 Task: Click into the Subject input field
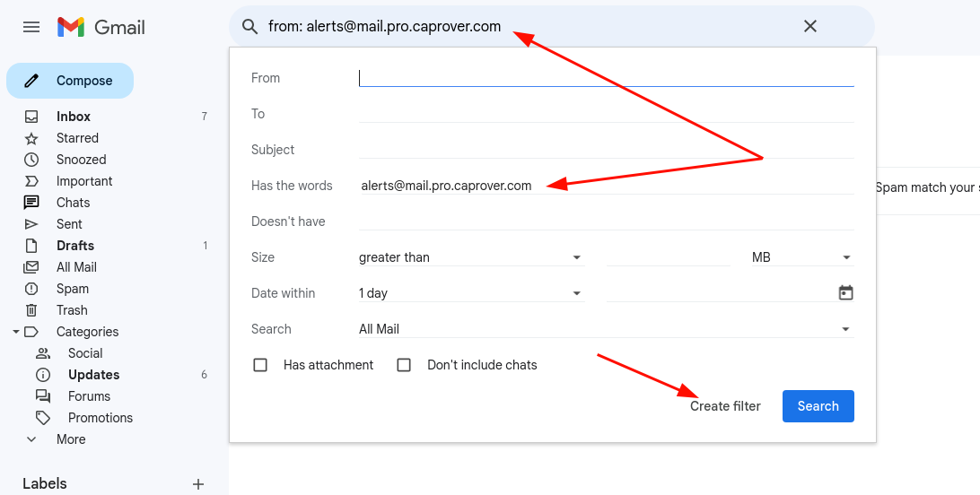click(x=606, y=150)
